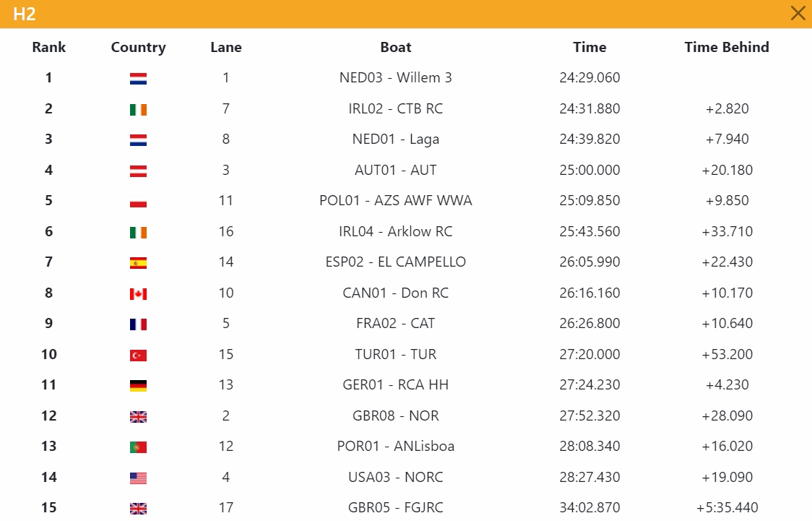The image size is (812, 521).
Task: Select the Austria flag icon
Action: click(x=138, y=171)
